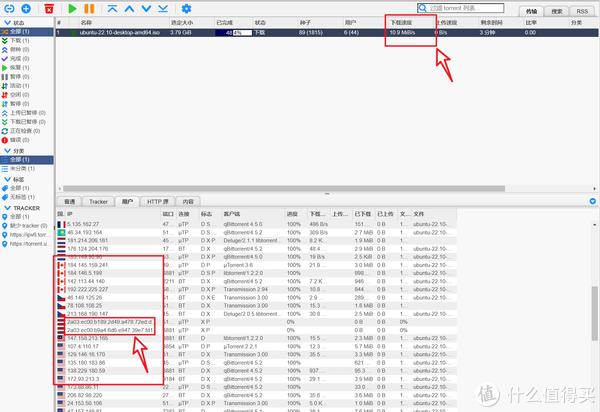This screenshot has height=412, width=600.
Task: Sort torrents by the 选定大小 column header
Action: coord(182,23)
